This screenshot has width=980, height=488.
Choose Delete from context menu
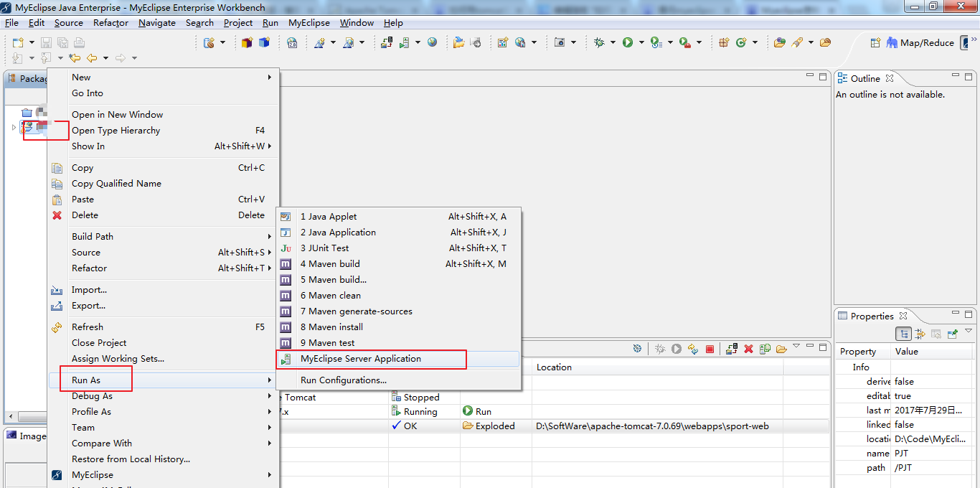[x=163, y=215]
